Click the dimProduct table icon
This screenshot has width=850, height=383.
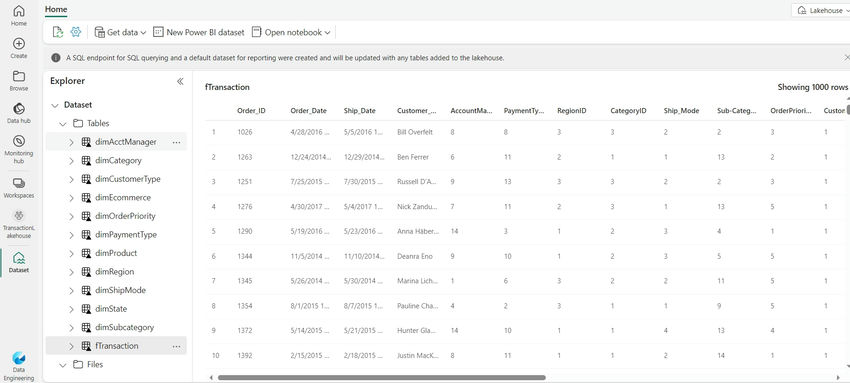pos(86,253)
